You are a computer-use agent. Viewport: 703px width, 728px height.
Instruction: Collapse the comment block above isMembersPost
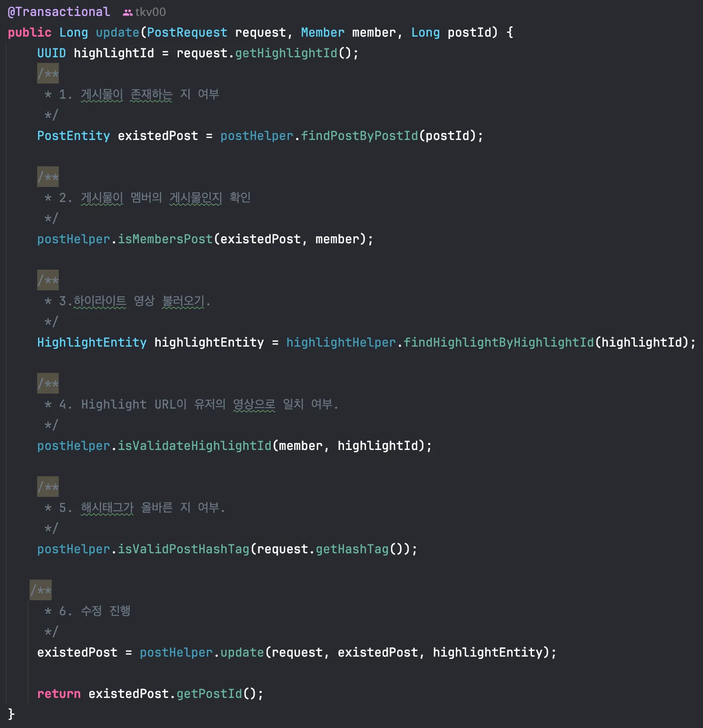(x=48, y=177)
